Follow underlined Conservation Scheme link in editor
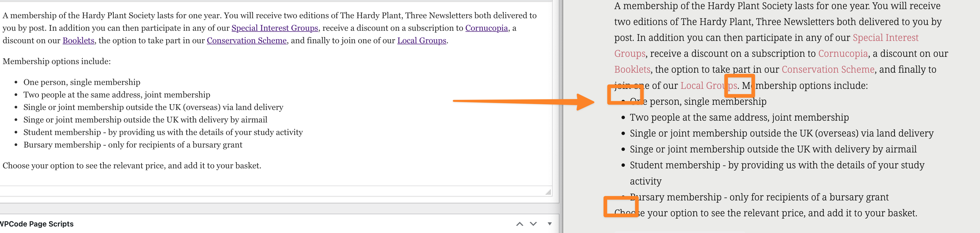The image size is (980, 233). (247, 41)
